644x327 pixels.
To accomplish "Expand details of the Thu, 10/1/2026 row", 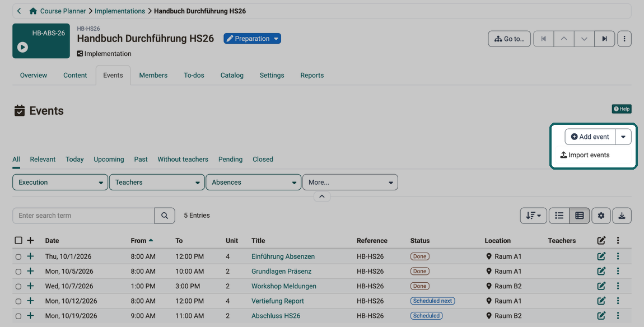I will click(30, 256).
